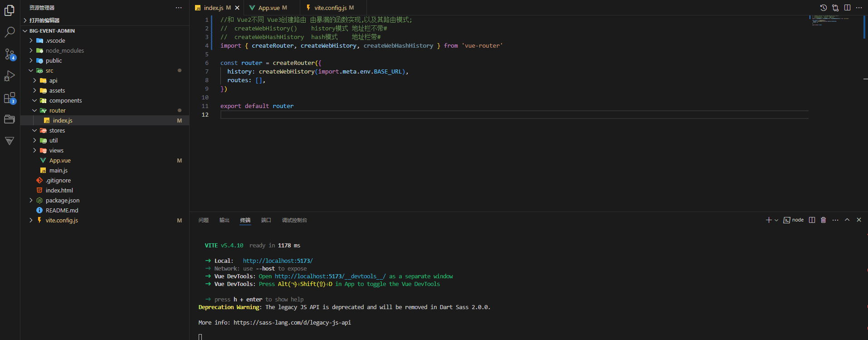
Task: Collapse the BIG-EVENT-ADMIN project root
Action: pos(105,31)
